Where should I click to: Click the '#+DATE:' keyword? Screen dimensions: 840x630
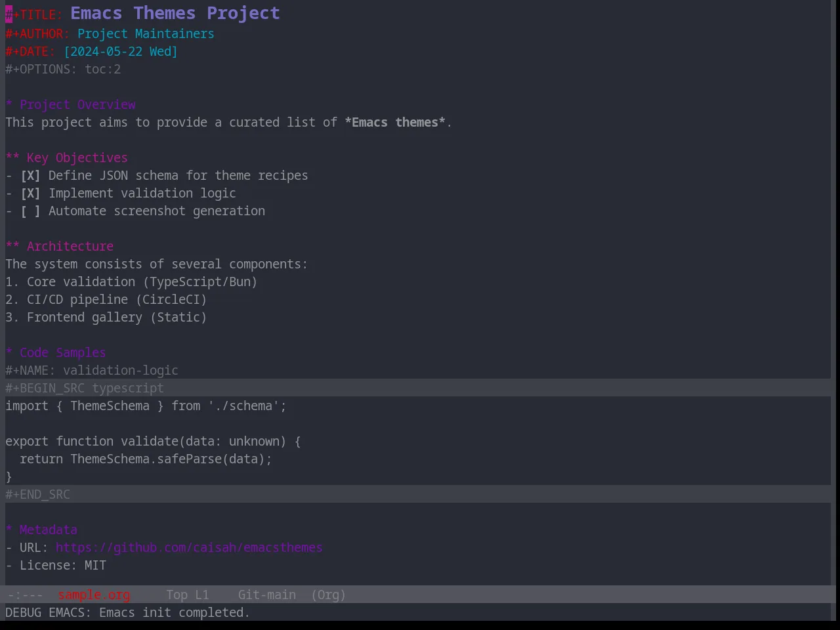tap(30, 52)
